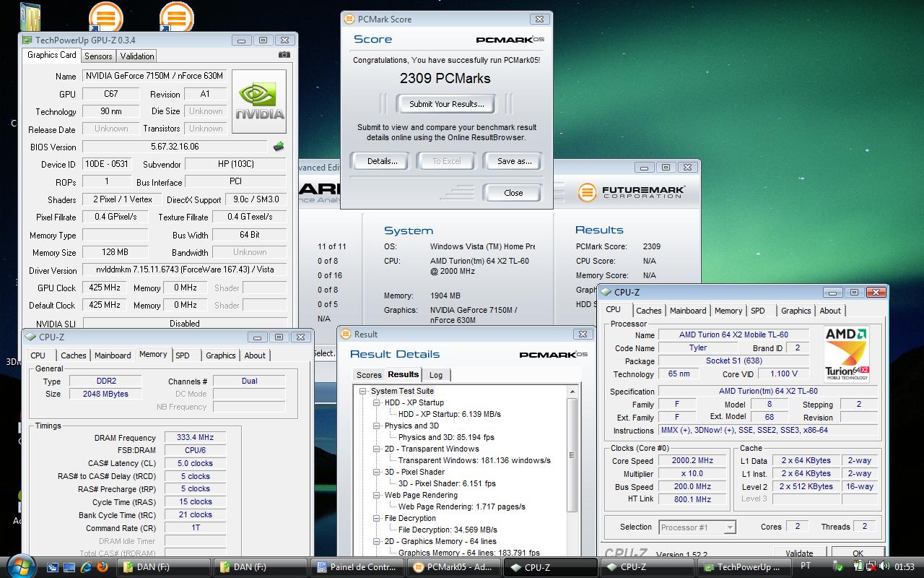Collapse the 3D - Pixel Shader node
Screen dimensions: 924x578
pos(377,472)
